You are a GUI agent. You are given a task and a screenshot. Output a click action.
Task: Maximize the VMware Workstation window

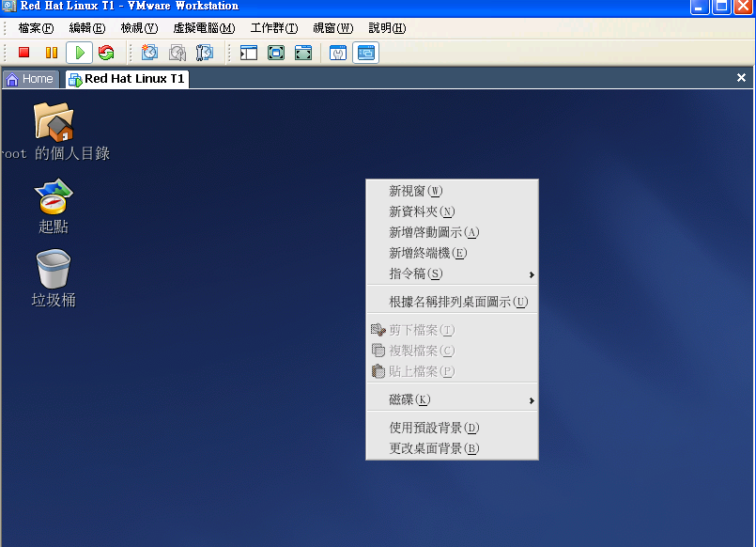pyautogui.click(x=721, y=7)
